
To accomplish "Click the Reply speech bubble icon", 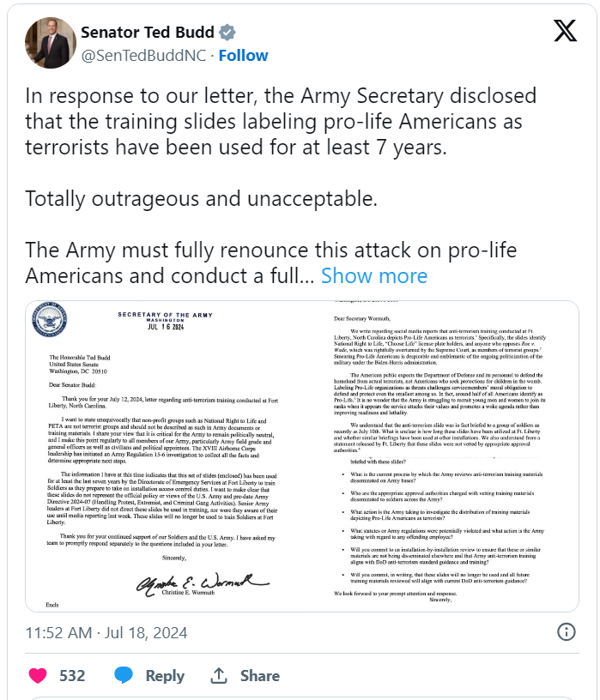I will (x=122, y=676).
